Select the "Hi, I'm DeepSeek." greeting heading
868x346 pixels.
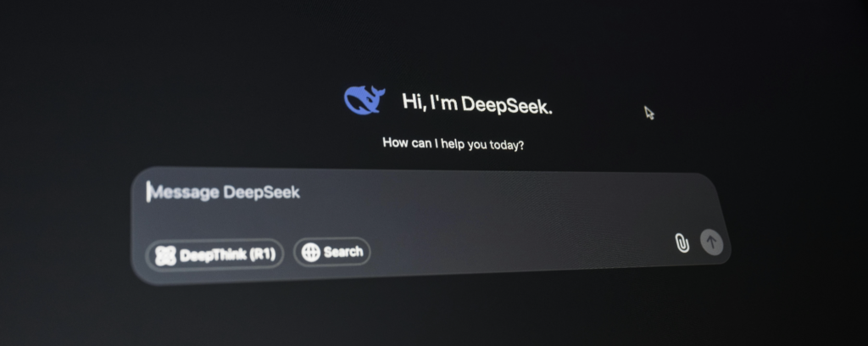(x=476, y=103)
